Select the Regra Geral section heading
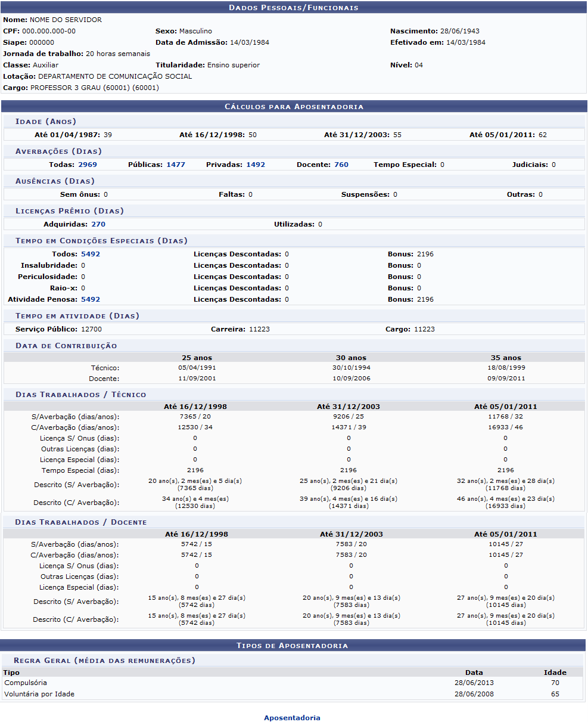Viewport: 588px width, 722px height. (x=104, y=661)
